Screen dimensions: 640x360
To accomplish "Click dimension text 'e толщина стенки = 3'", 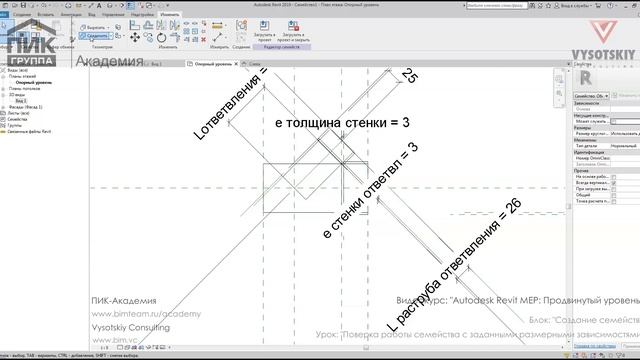I will point(342,122).
